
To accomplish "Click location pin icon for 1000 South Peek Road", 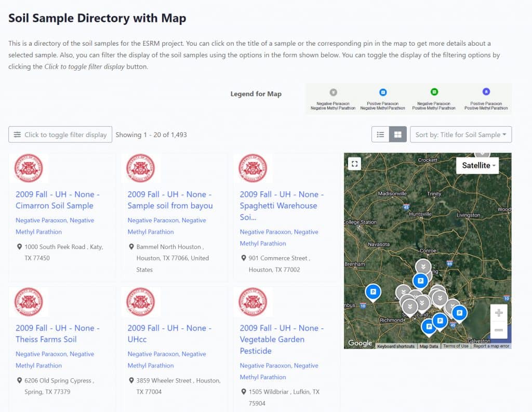I will tap(19, 247).
